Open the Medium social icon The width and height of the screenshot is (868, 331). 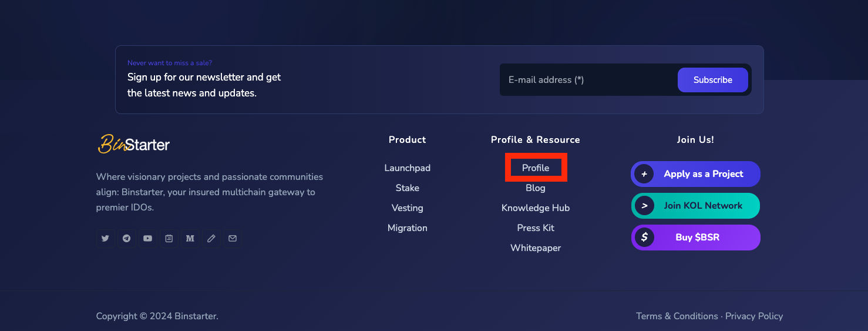click(190, 238)
